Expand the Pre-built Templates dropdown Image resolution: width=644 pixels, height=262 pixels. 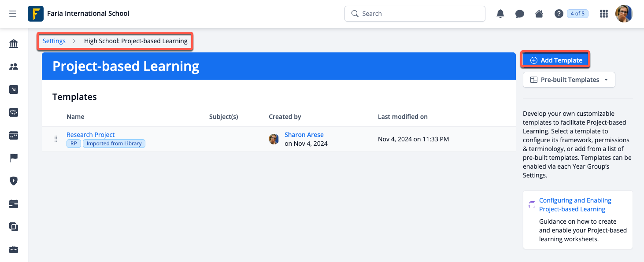tap(569, 80)
